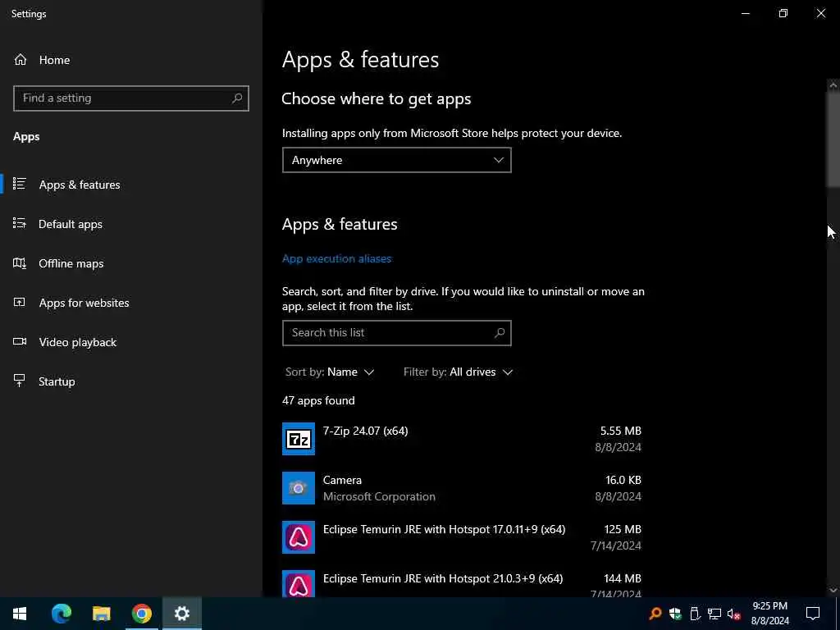Click the Apps & features sidebar icon
This screenshot has width=840, height=630.
(x=20, y=184)
